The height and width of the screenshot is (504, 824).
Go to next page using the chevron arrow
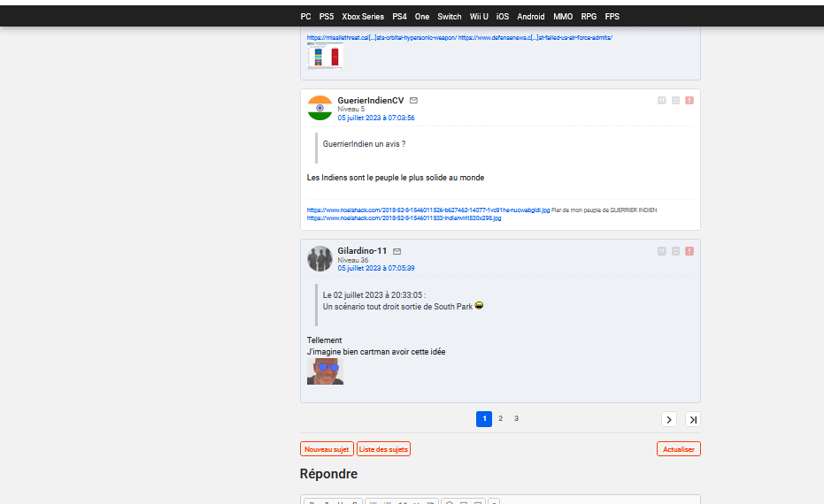pos(669,419)
